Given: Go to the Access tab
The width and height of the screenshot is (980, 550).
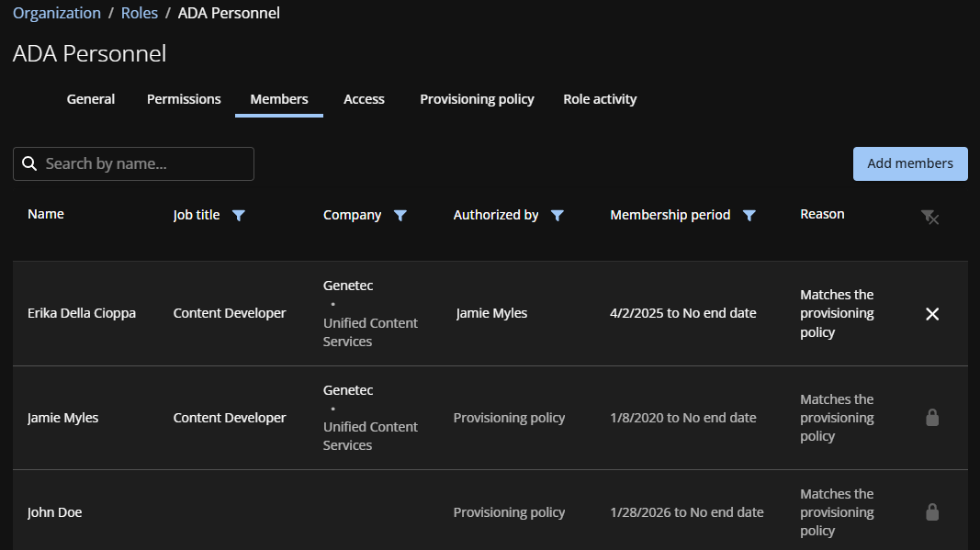Looking at the screenshot, I should tap(364, 99).
